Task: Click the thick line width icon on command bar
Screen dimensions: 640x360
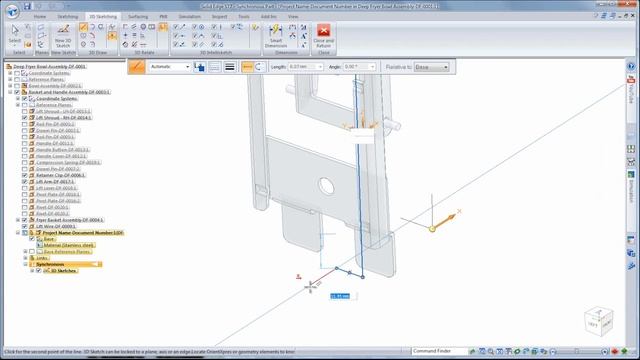Action: pyautogui.click(x=230, y=67)
